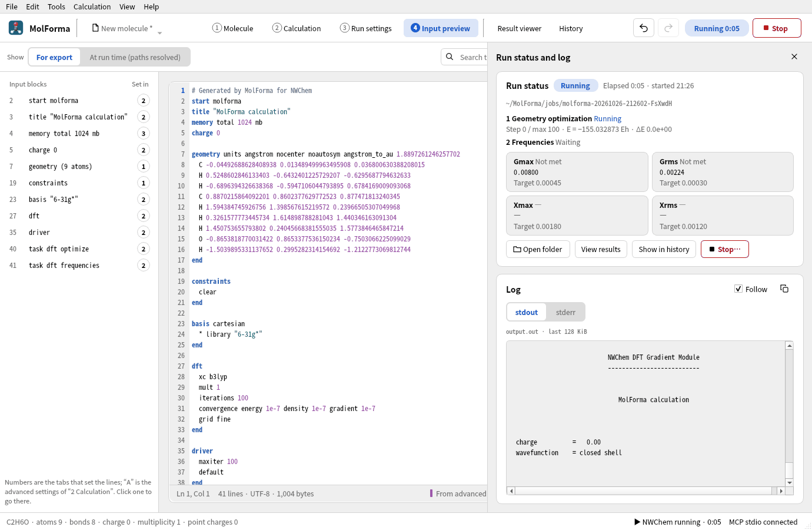
Task: Open the Tools menu
Action: point(56,6)
